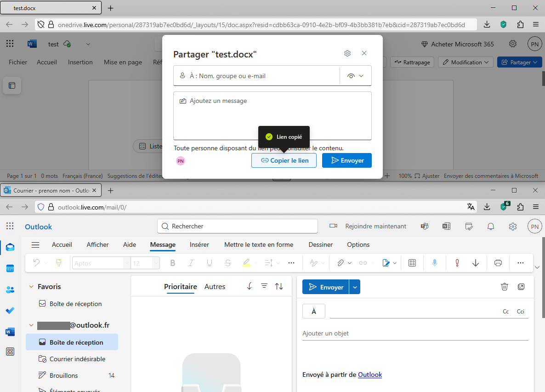
Task: Discard draft with the trash icon
Action: (505, 287)
